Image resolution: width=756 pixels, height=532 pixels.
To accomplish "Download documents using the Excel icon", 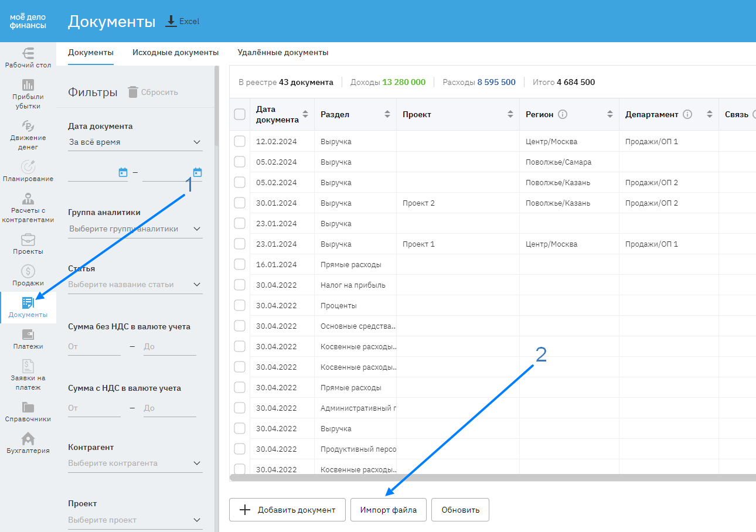I will click(171, 21).
